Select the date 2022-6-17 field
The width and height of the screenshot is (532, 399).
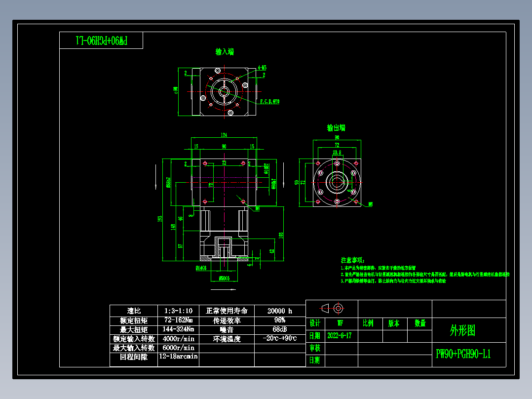(340, 335)
